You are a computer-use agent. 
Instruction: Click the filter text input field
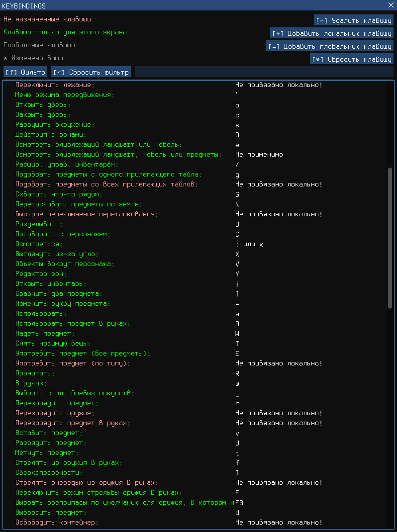point(264,72)
